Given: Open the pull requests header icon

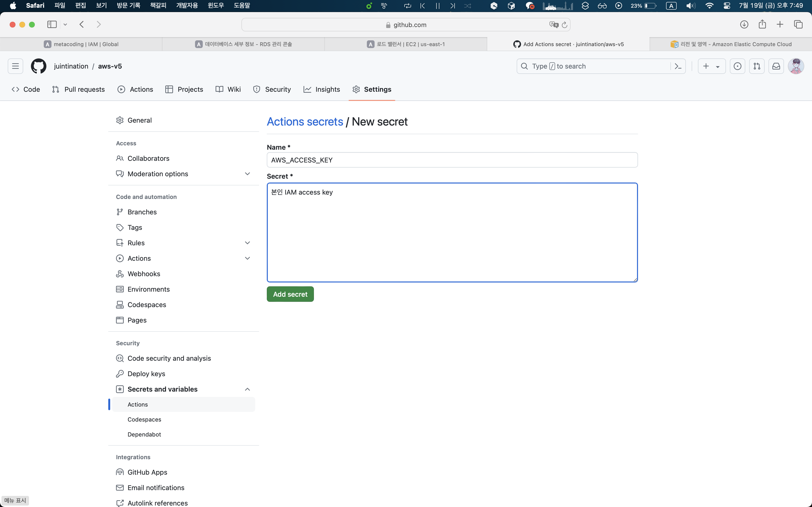Looking at the screenshot, I should coord(757,66).
